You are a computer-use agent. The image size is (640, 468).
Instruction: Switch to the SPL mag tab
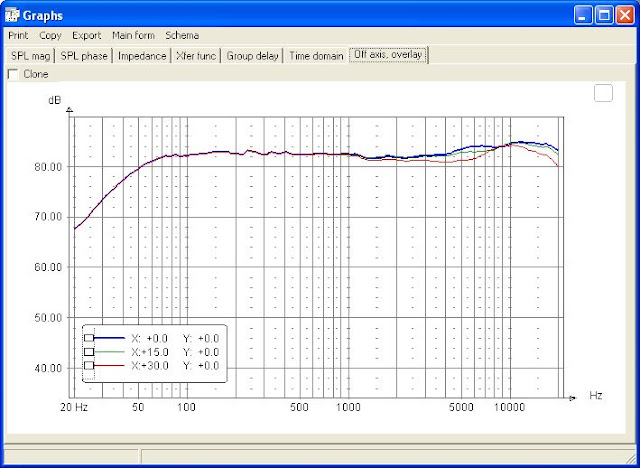(x=29, y=56)
